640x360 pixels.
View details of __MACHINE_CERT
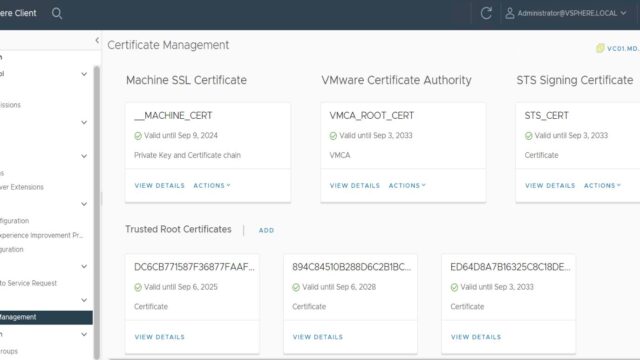tap(160, 185)
